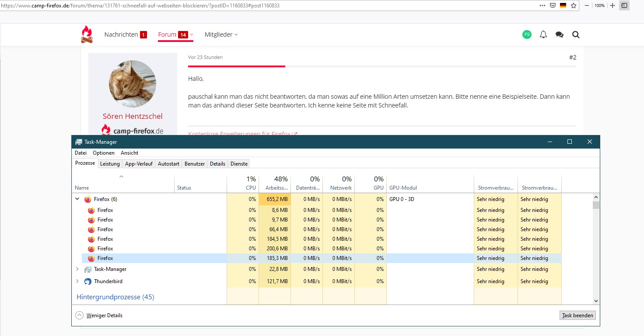Switch to the Leistung tab
Viewport: 644px width, 336px height.
(x=110, y=164)
